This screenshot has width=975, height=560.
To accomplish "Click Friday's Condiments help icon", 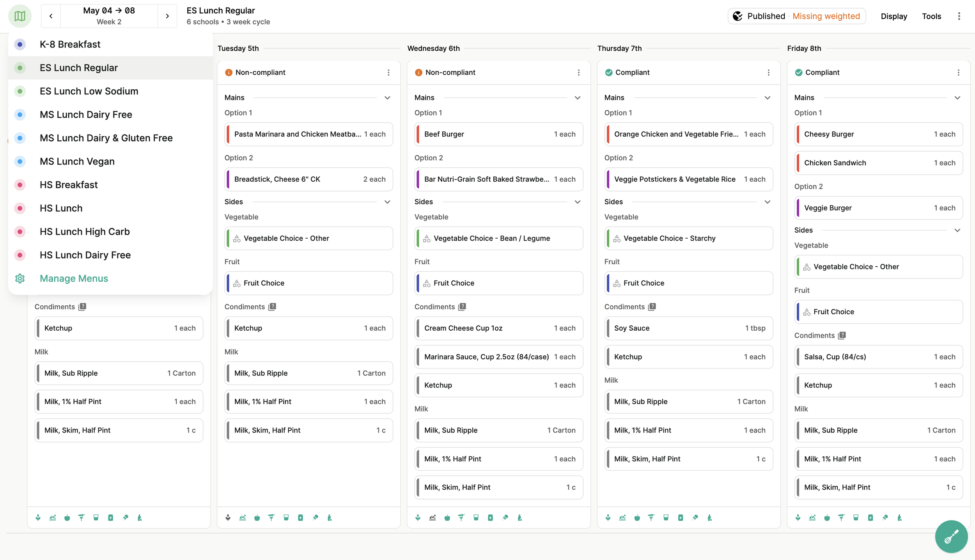I will tap(842, 335).
